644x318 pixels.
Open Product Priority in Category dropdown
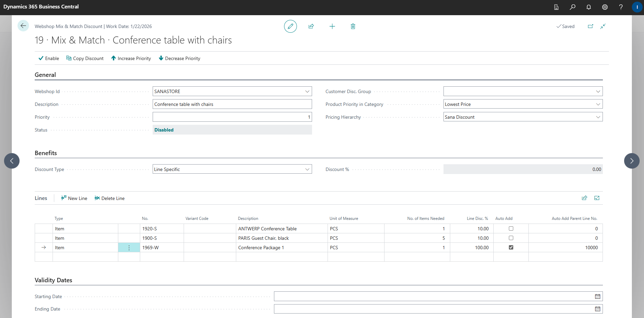598,104
